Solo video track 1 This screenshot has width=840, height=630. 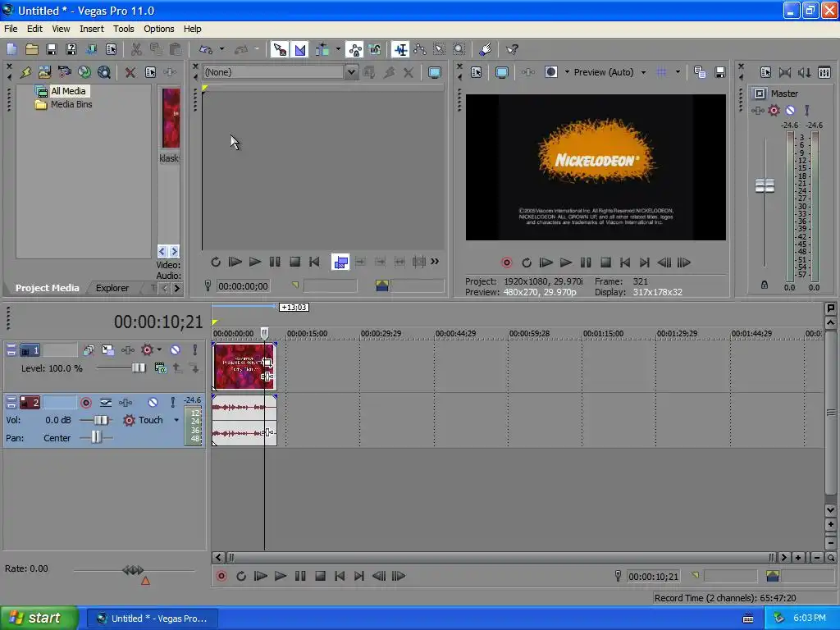tap(195, 349)
